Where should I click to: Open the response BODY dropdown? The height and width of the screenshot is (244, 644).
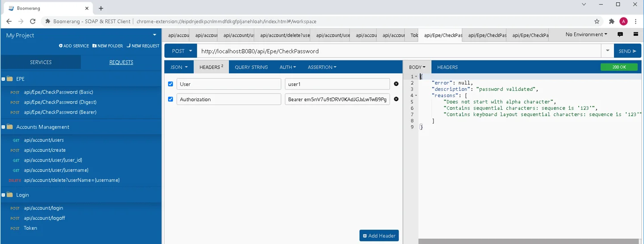tap(417, 67)
